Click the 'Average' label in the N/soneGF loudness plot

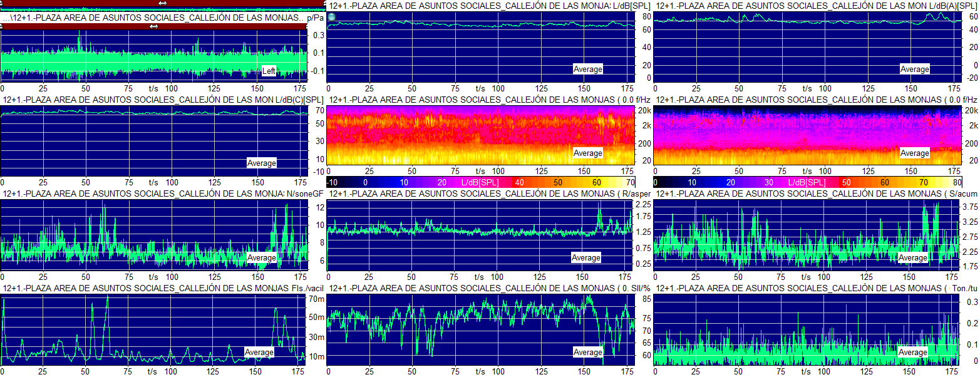[261, 257]
